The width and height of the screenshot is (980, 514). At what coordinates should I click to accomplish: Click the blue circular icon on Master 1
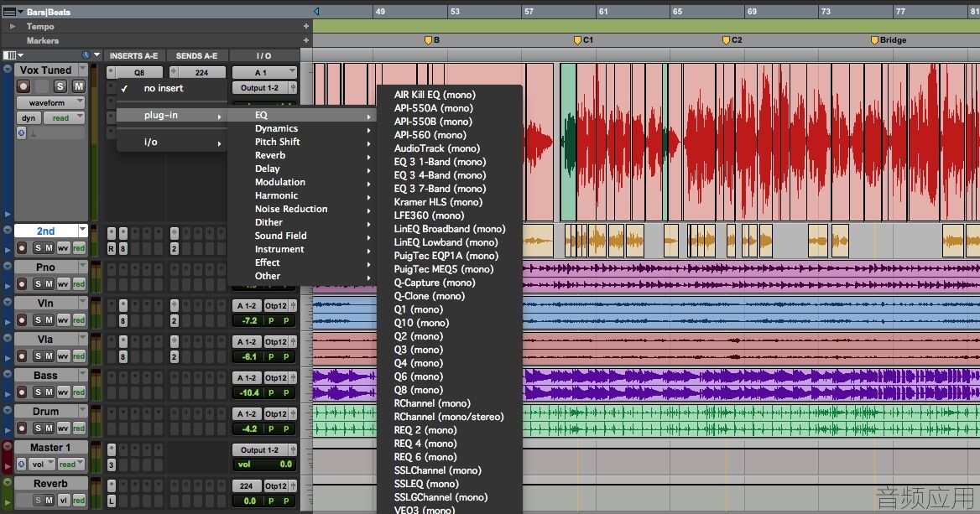click(x=21, y=464)
